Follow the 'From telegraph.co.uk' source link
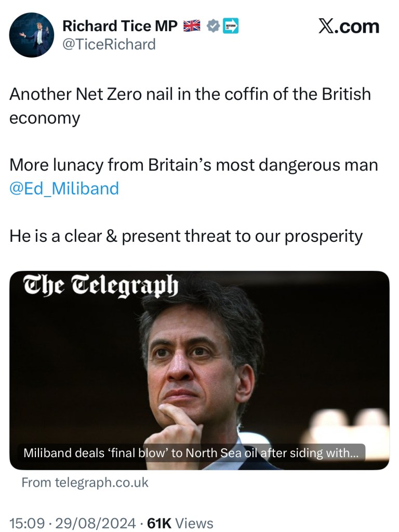399x532 pixels. [x=85, y=483]
